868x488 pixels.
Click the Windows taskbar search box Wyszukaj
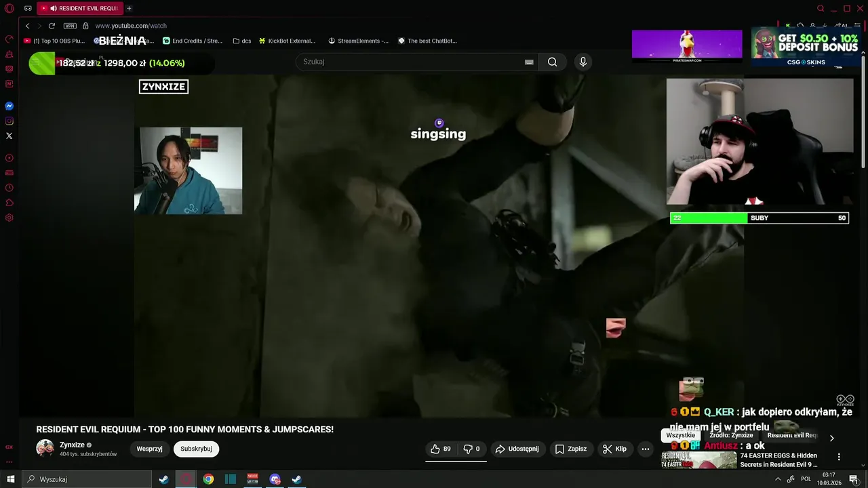[x=87, y=479]
